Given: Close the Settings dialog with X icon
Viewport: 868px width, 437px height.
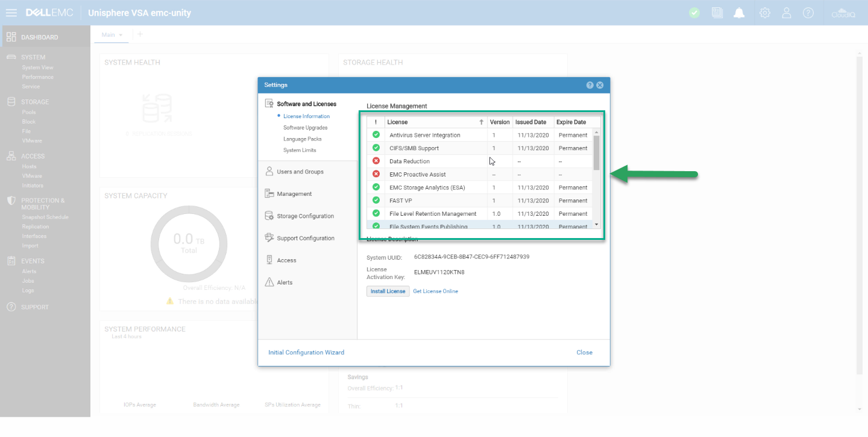Looking at the screenshot, I should pyautogui.click(x=600, y=85).
